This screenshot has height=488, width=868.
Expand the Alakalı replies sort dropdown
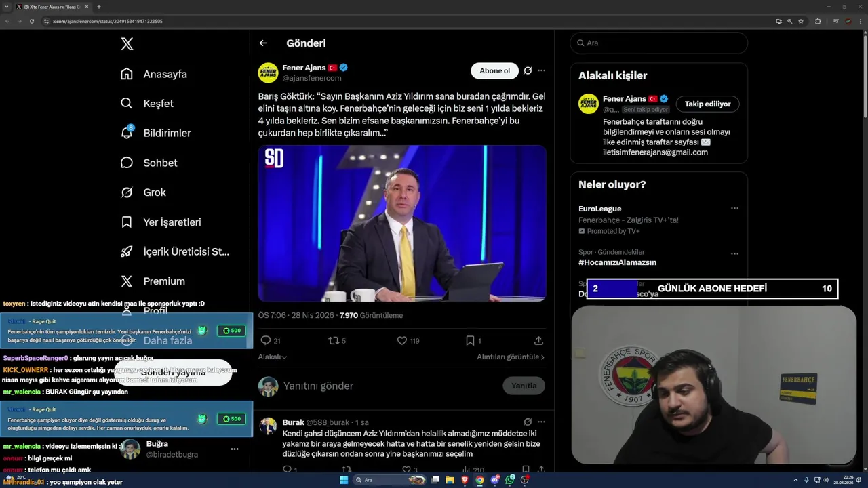tap(273, 357)
